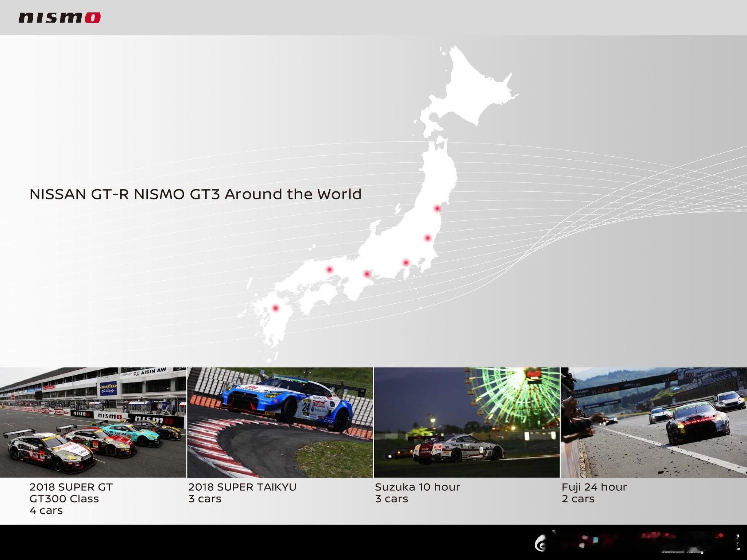Viewport: 747px width, 560px height.
Task: Click the red marker on the Kyushu island
Action: (276, 308)
